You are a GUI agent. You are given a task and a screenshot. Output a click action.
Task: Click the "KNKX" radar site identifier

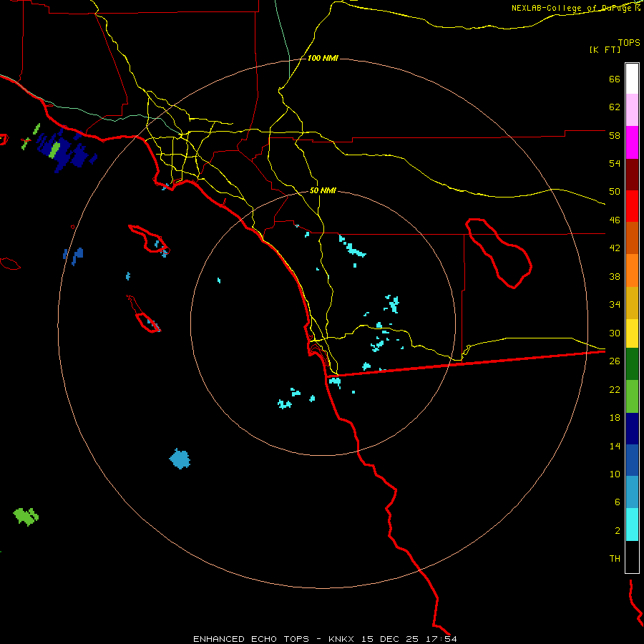(342, 639)
